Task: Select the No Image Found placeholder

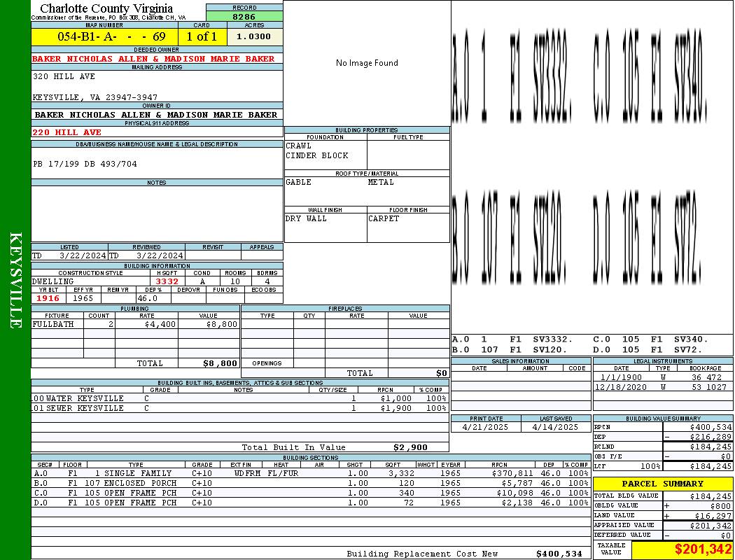Action: [367, 63]
